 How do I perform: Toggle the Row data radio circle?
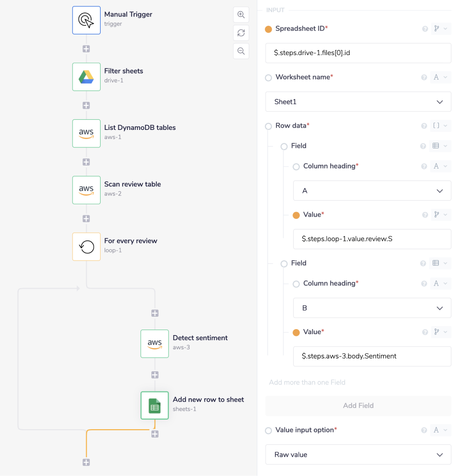269,126
